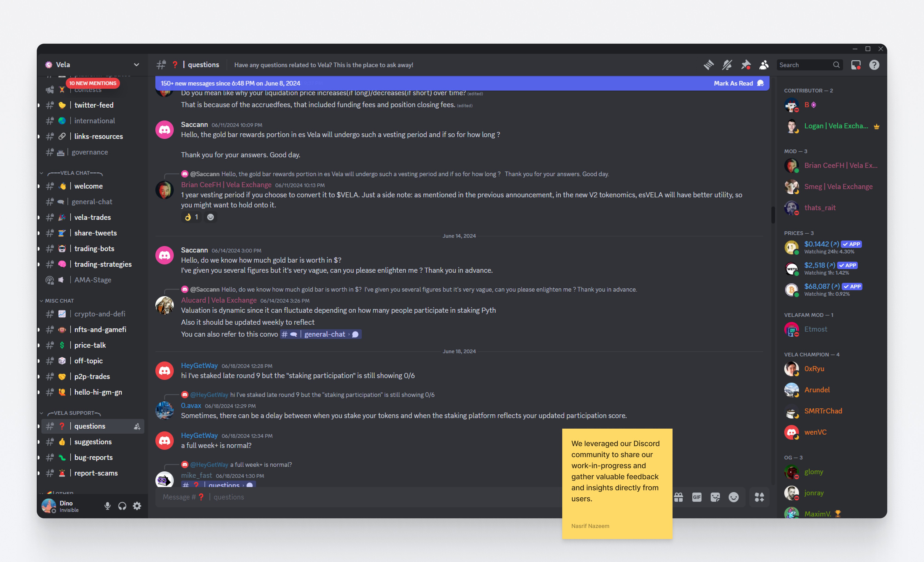The image size is (924, 562).
Task: Open the gift Nitro icon
Action: tap(678, 497)
